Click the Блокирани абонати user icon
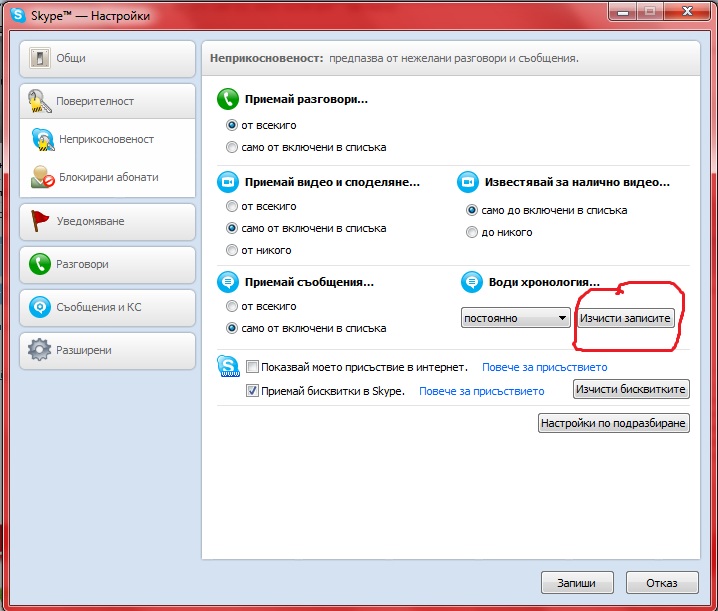 [43, 177]
